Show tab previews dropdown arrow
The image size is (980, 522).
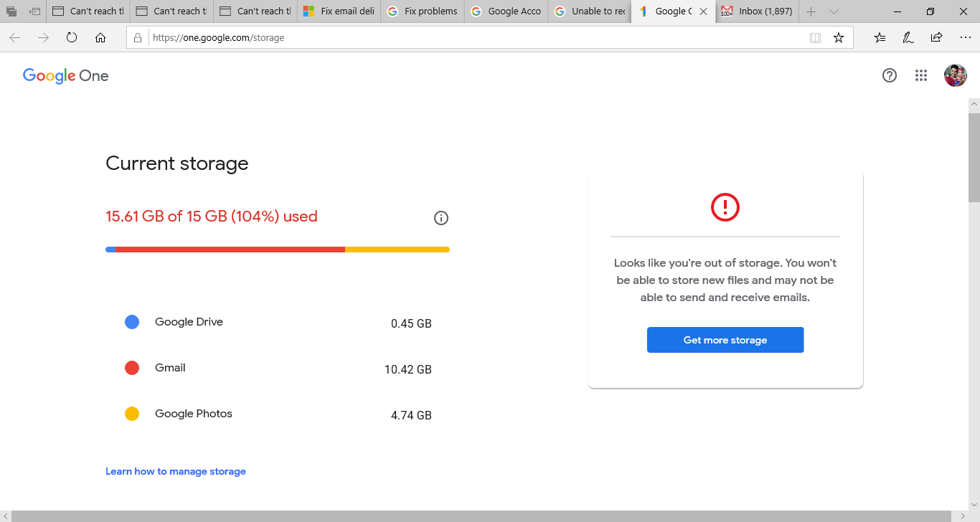pyautogui.click(x=833, y=11)
